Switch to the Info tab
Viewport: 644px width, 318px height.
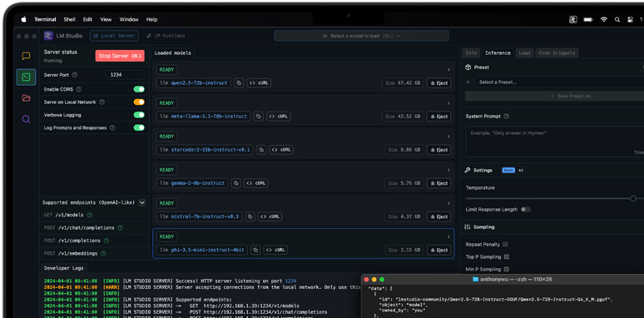click(471, 53)
